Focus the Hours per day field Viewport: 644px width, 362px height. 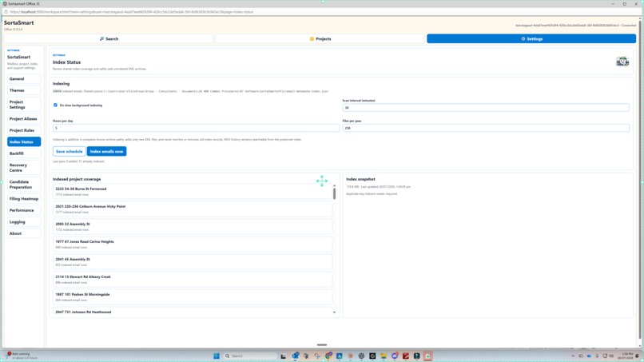[196, 128]
